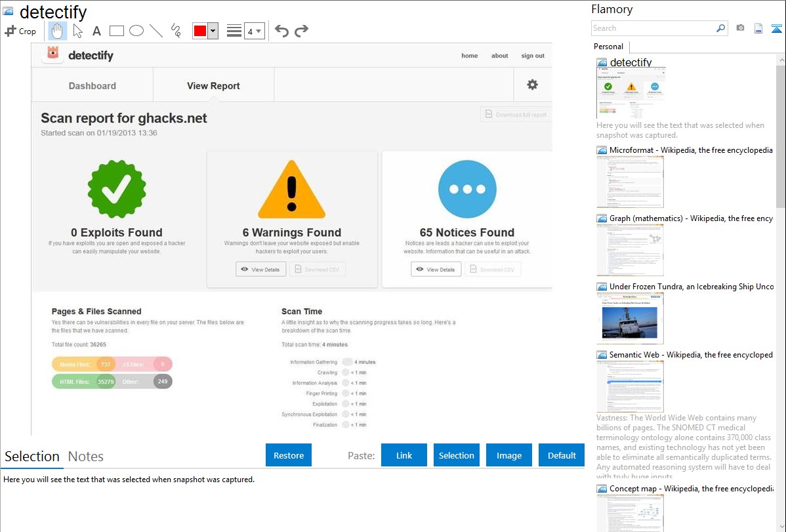Choose the text annotation tool
The height and width of the screenshot is (532, 786).
(x=96, y=31)
